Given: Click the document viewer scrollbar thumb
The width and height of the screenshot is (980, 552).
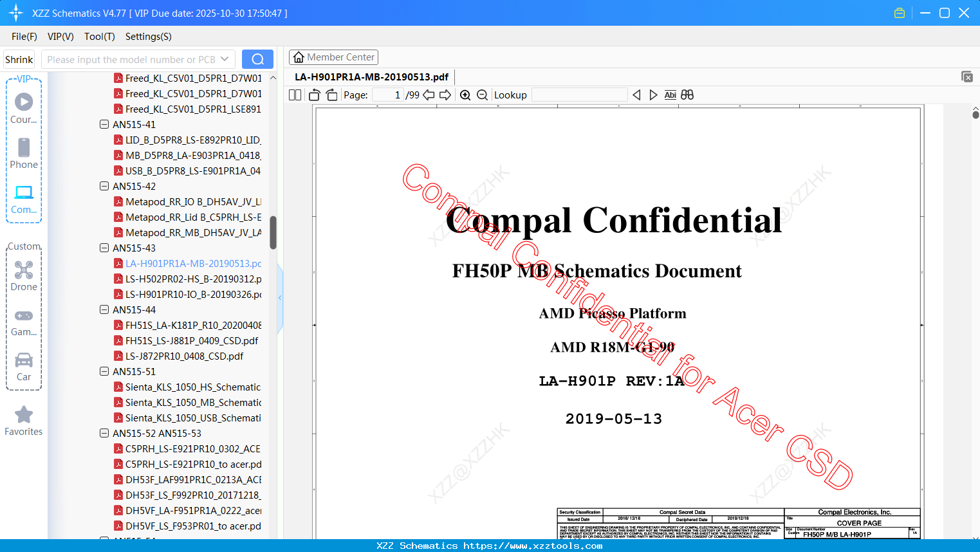Looking at the screenshot, I should click(975, 115).
